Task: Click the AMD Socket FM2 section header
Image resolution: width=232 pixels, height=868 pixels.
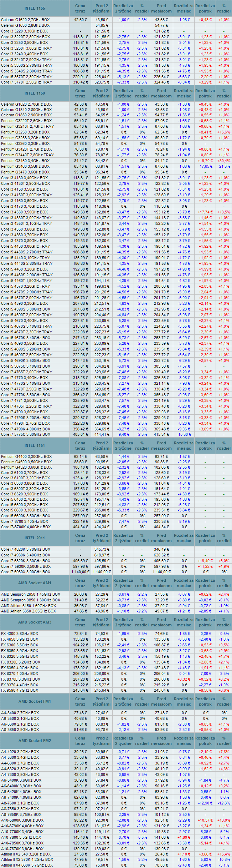Action: 35,741
